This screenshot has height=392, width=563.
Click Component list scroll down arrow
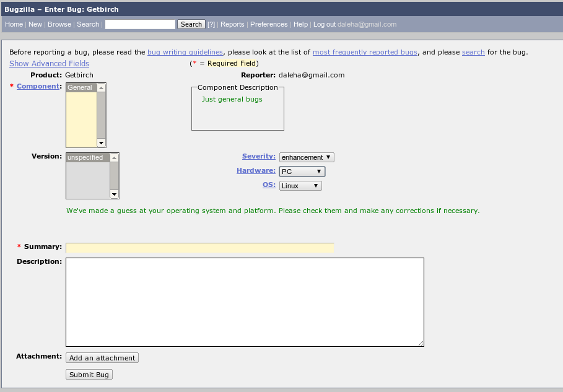101,143
